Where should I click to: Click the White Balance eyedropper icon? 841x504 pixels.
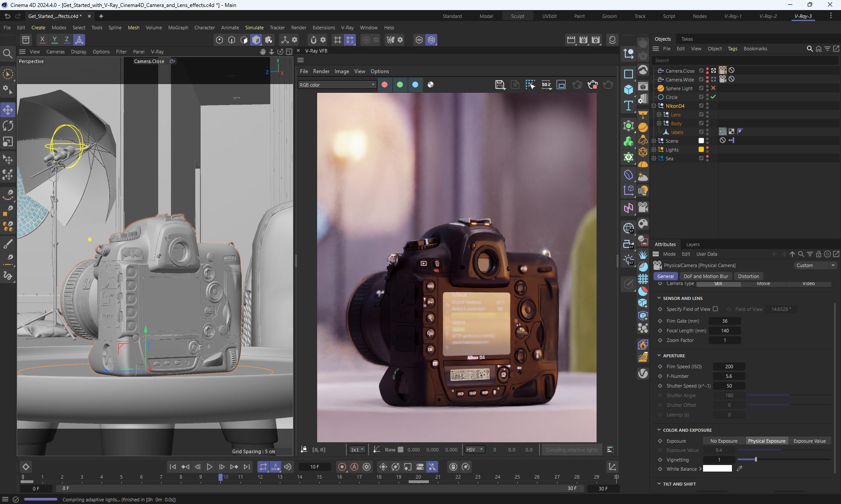739,469
